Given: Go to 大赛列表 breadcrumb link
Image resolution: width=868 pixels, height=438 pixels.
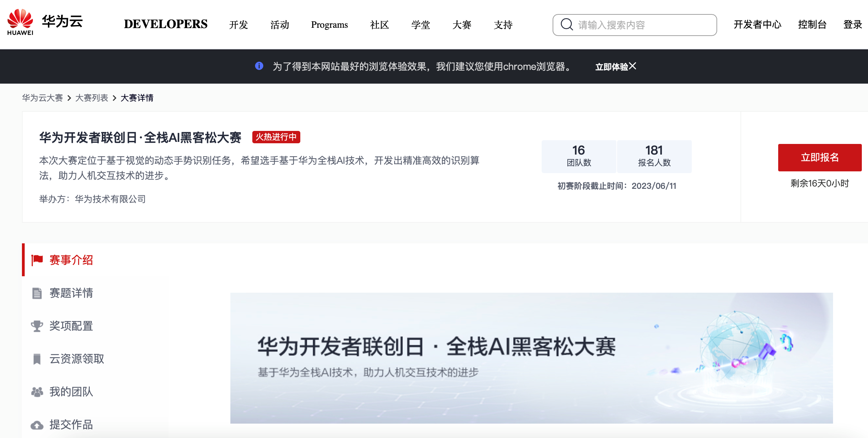Looking at the screenshot, I should point(92,98).
